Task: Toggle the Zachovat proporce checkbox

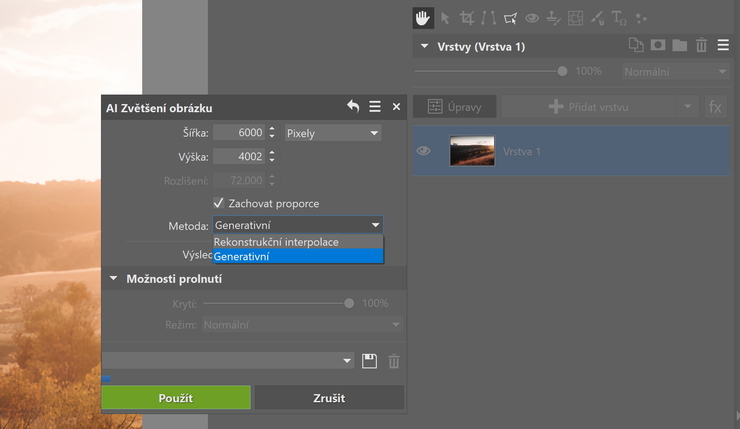Action: point(219,203)
